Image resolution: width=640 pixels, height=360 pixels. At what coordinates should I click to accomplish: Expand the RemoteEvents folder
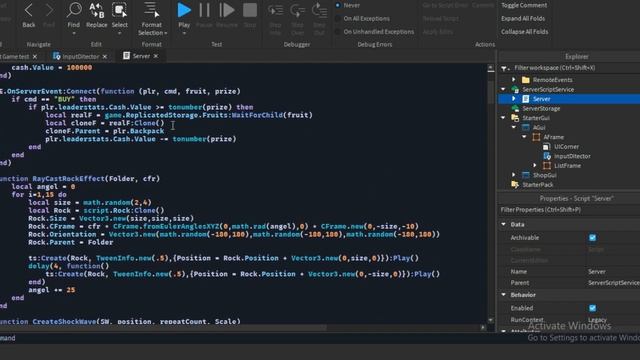point(514,80)
